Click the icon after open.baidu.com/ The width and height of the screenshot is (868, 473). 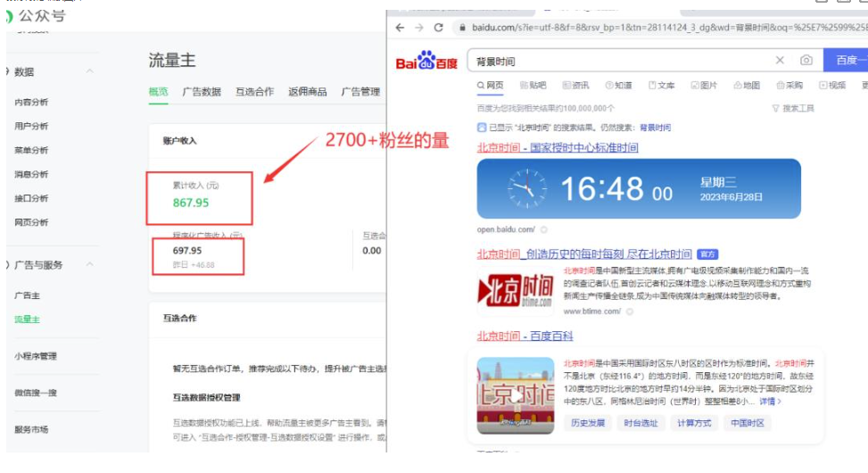(x=543, y=229)
